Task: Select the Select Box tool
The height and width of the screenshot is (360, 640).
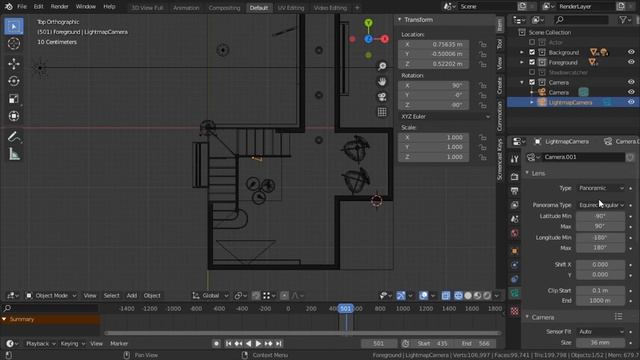Action: [14, 27]
